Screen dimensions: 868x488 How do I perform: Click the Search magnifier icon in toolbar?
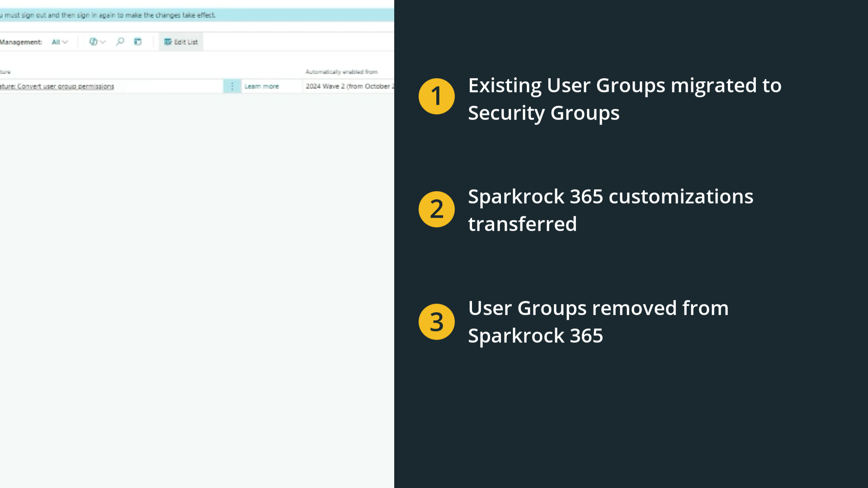point(120,42)
